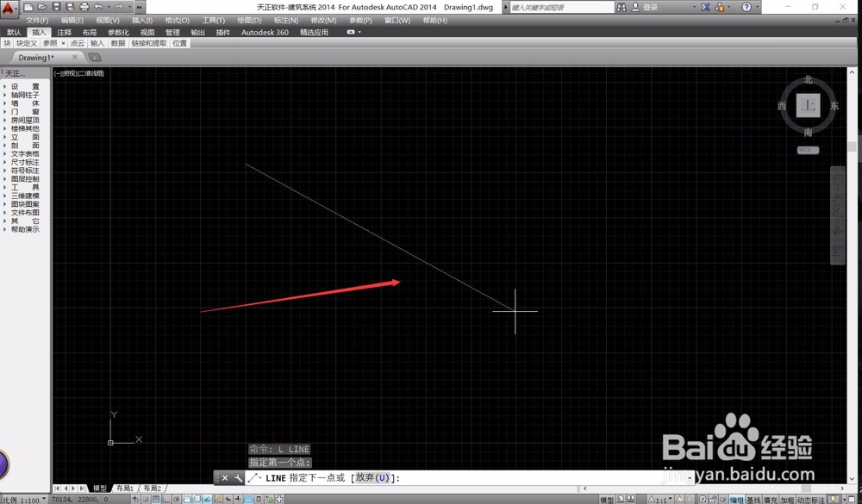Viewport: 862px width, 504px height.
Task: Close the Drawing1 file tab
Action: (x=75, y=57)
